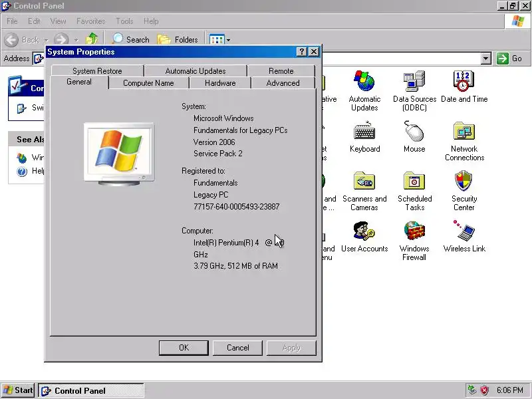Screen dimensions: 532x399
Task: Click the Windows Update sidebar icon
Action: [x=22, y=158]
